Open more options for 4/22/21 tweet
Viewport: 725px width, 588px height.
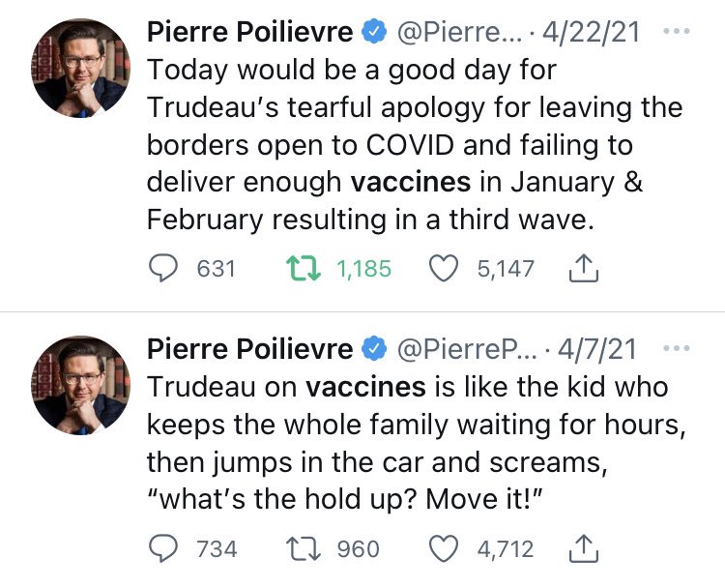coord(678,31)
